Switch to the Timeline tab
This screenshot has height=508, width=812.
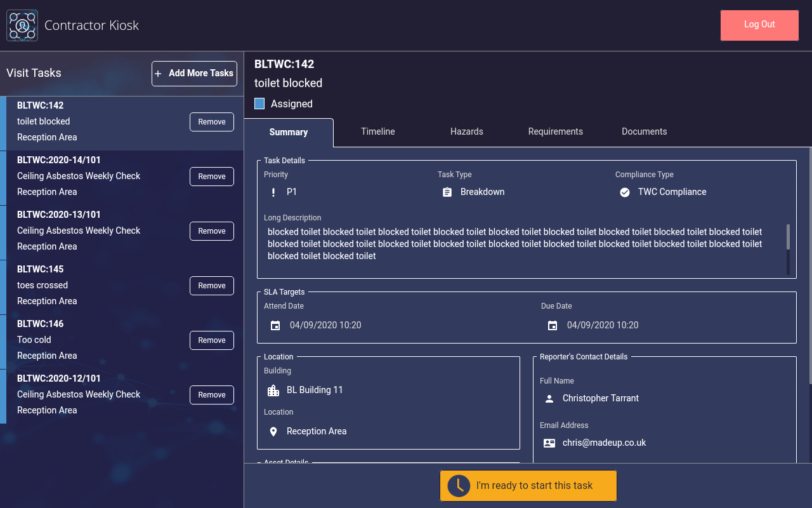coord(378,131)
